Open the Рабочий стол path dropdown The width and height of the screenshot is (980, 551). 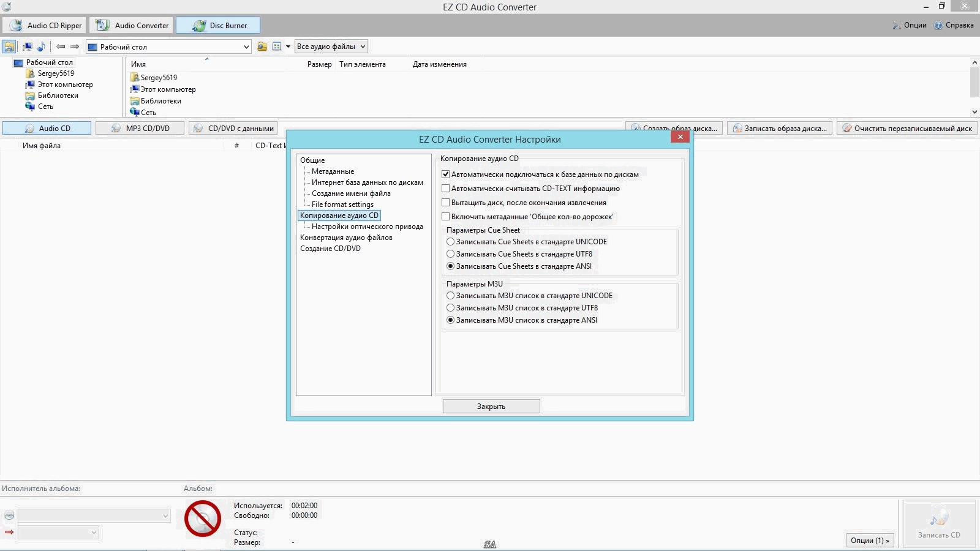pyautogui.click(x=246, y=47)
